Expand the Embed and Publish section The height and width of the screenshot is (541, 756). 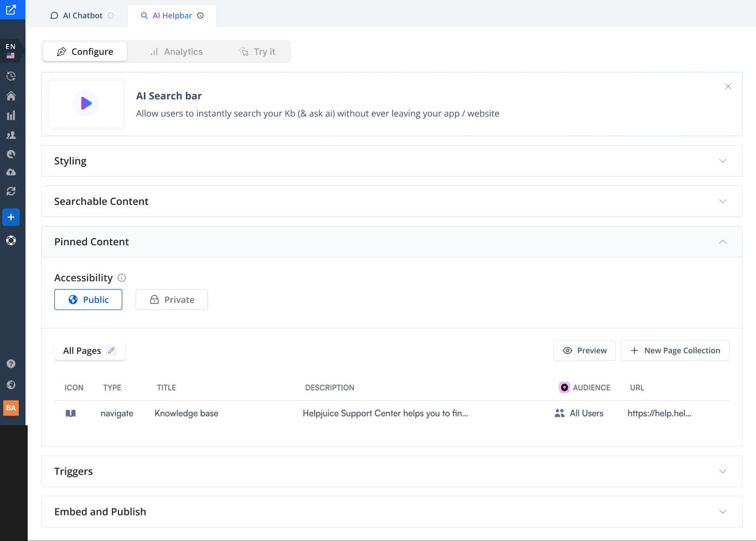coord(392,512)
